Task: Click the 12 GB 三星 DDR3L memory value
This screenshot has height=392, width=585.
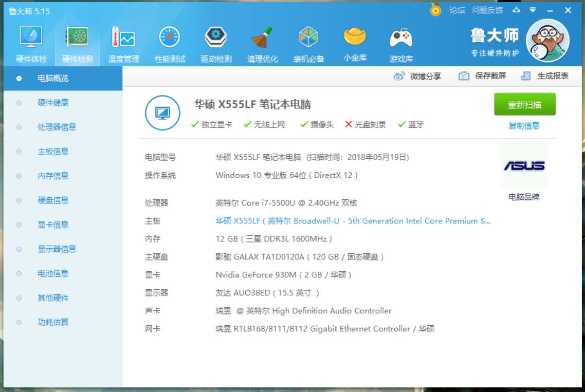Action: [x=273, y=239]
